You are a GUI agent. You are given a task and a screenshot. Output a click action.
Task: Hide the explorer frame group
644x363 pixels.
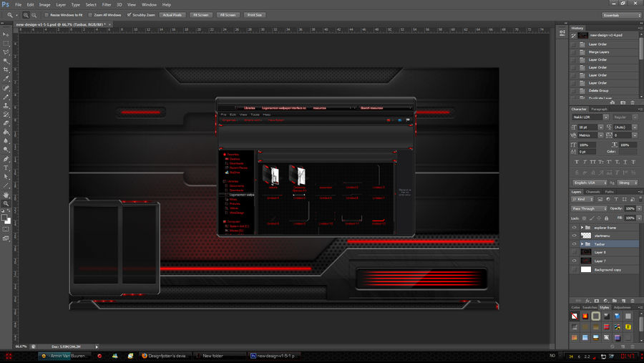[x=574, y=228]
